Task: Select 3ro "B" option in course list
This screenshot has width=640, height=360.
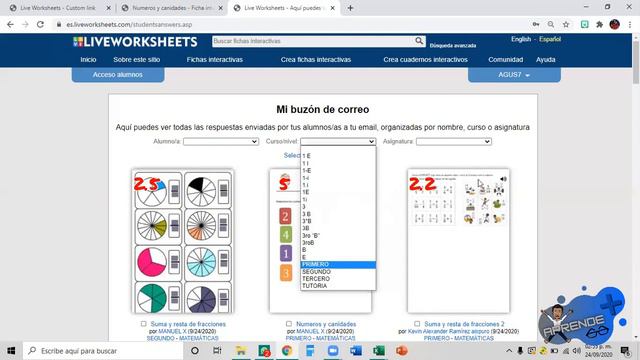Action: coord(338,236)
